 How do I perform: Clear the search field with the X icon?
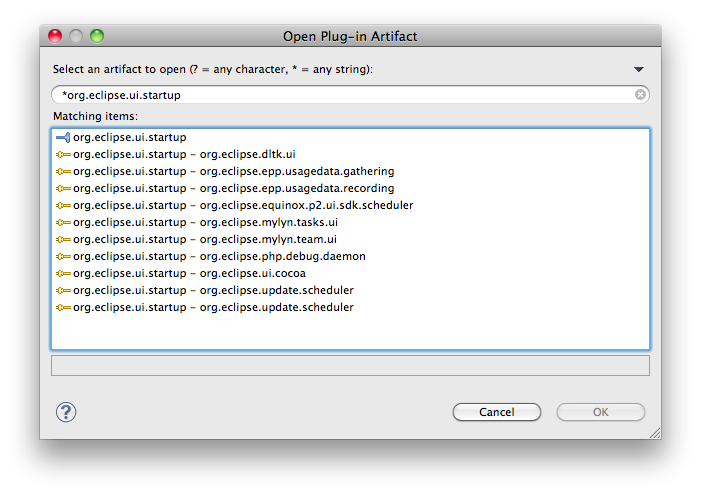(640, 94)
